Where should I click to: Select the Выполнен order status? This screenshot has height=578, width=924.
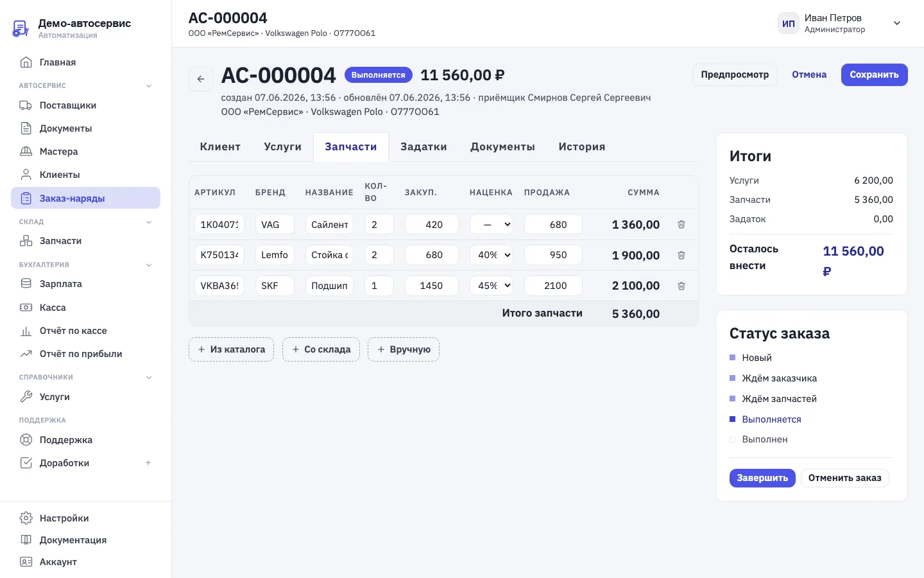(x=765, y=439)
